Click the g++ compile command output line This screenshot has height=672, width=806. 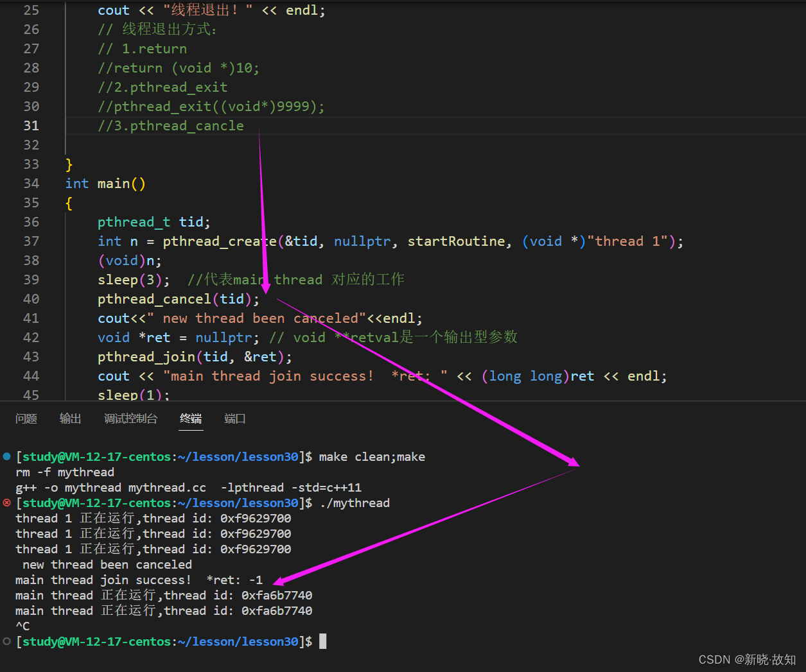pyautogui.click(x=188, y=487)
